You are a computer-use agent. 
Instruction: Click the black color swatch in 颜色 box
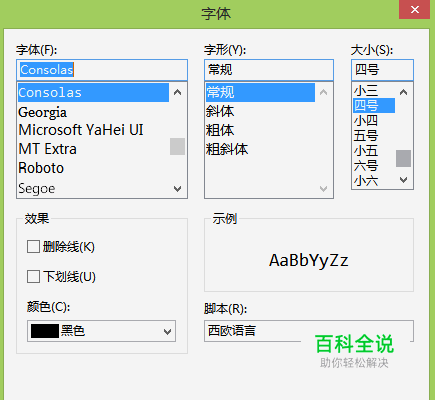45,331
